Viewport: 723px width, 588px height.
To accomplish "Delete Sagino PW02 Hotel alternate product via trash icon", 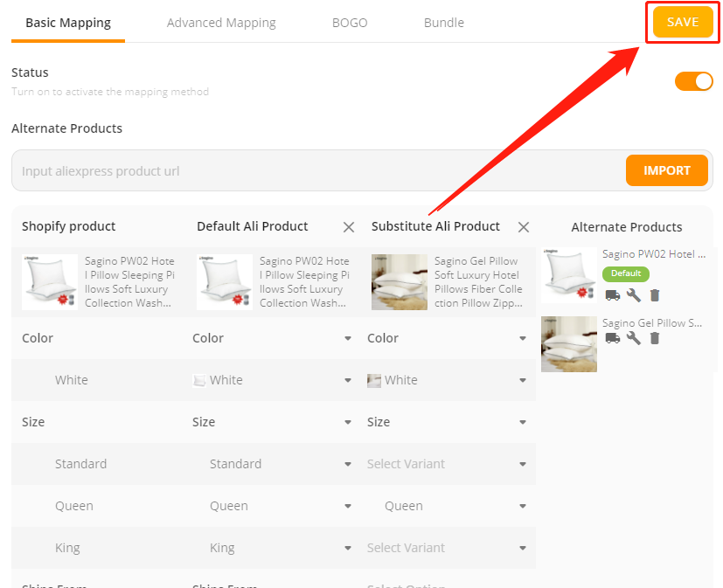I will point(655,295).
